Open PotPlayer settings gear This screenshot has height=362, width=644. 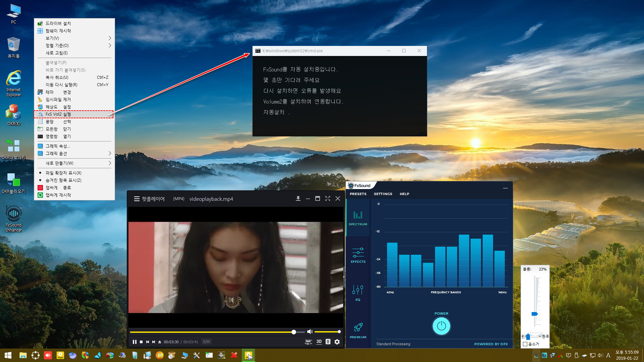click(337, 342)
